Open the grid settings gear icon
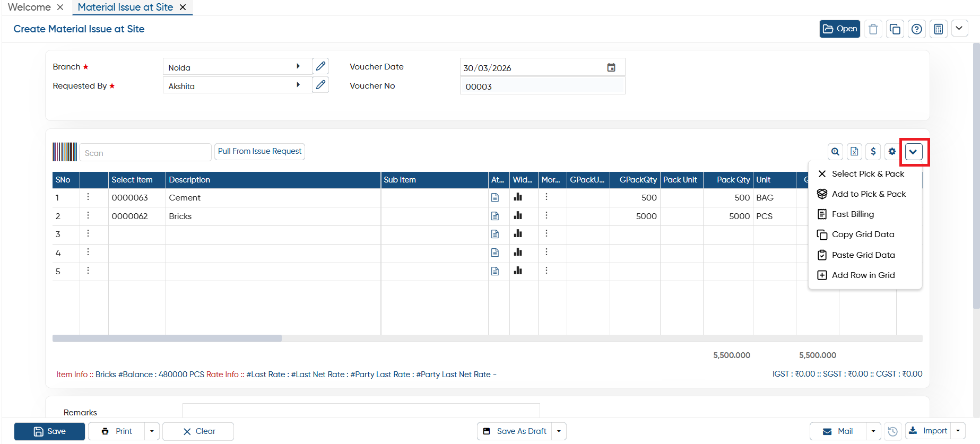980x444 pixels. pyautogui.click(x=892, y=152)
